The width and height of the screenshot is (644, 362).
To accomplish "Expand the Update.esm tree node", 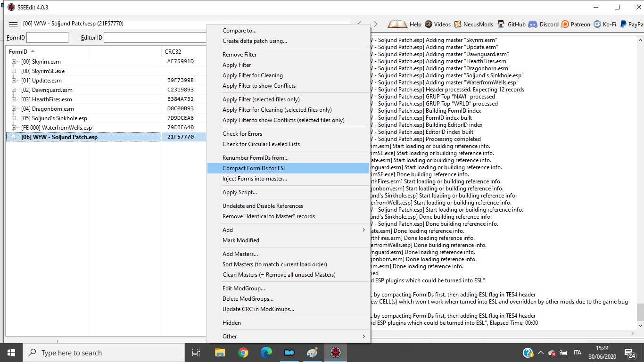I will pos(14,81).
